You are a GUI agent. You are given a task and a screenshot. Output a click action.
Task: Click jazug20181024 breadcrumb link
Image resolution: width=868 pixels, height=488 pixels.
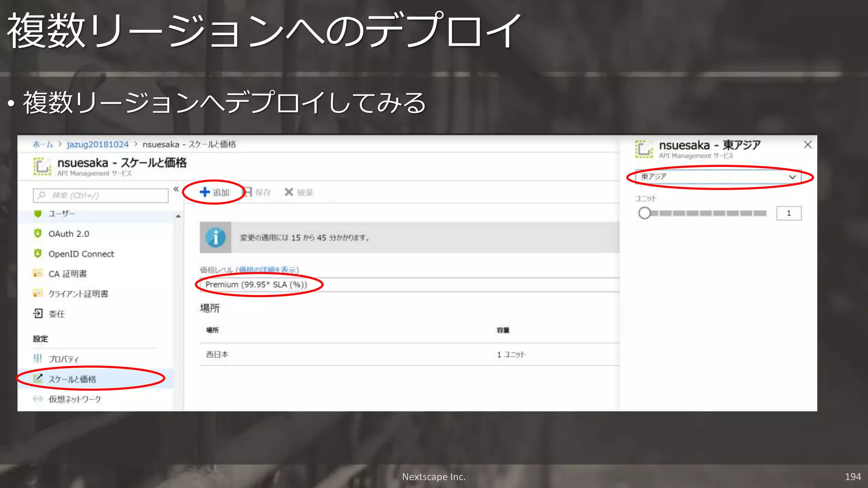point(97,144)
